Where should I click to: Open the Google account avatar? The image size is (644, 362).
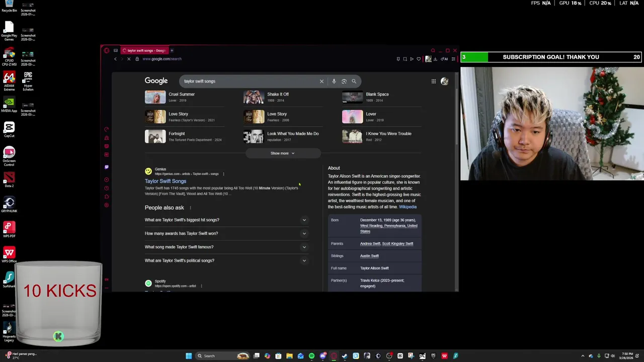coord(444,81)
